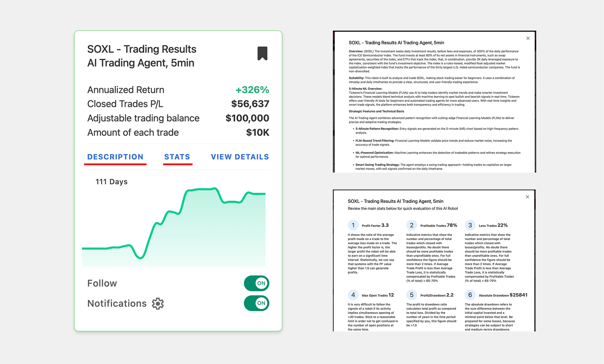This screenshot has height=364, width=604.
Task: Click the Follow label
Action: coord(102,283)
